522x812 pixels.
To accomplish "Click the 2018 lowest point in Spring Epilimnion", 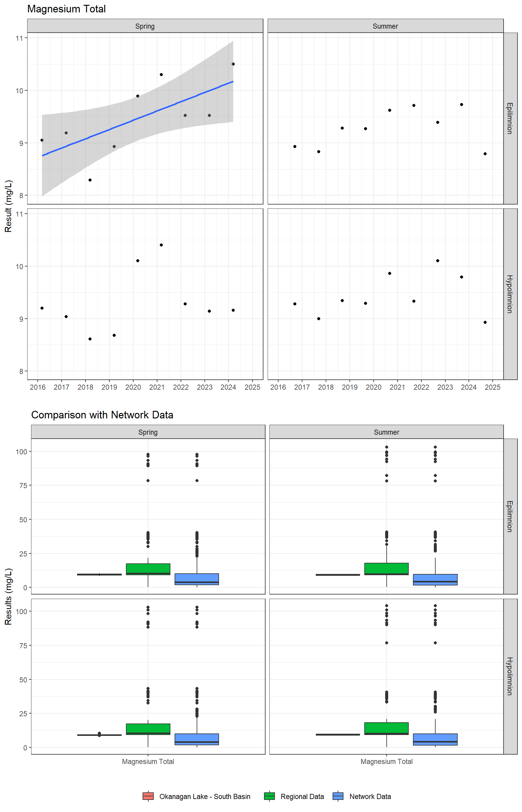I will (90, 180).
